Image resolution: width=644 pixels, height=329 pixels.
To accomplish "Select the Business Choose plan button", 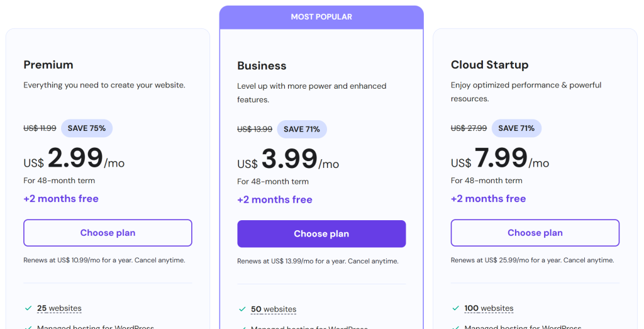I will 321,234.
